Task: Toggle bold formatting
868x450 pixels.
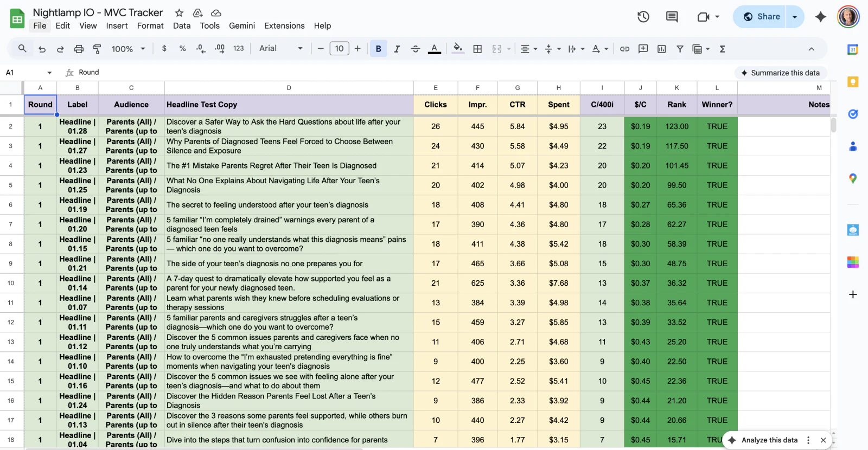Action: click(378, 49)
